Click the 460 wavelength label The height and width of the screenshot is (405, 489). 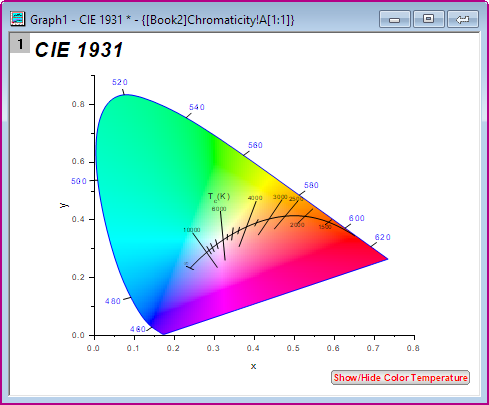click(138, 329)
